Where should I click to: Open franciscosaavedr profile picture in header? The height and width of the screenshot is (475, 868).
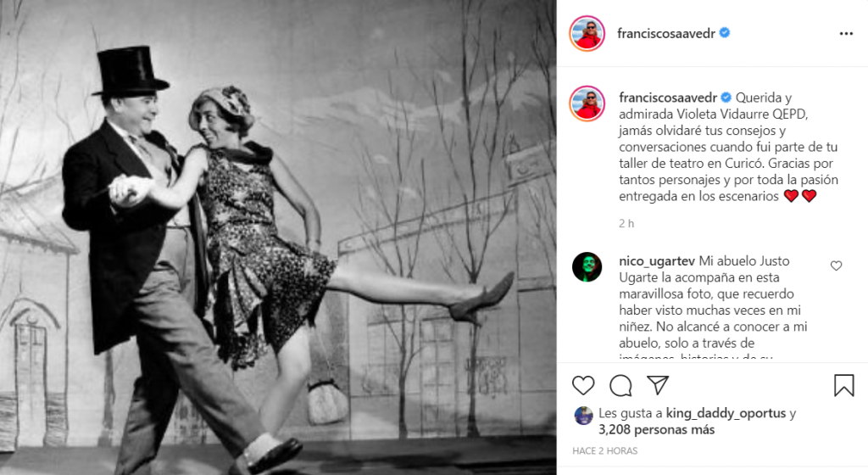(x=587, y=34)
